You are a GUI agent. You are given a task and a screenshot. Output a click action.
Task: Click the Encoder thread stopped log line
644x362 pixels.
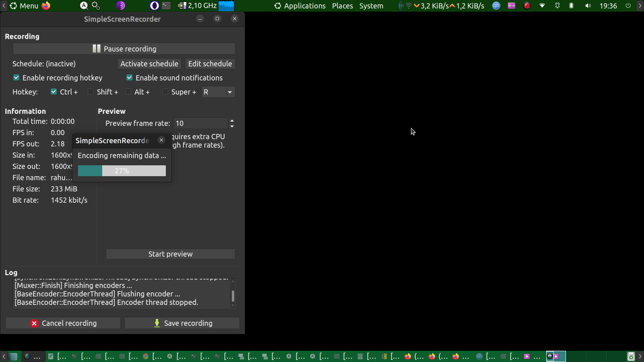click(x=106, y=302)
